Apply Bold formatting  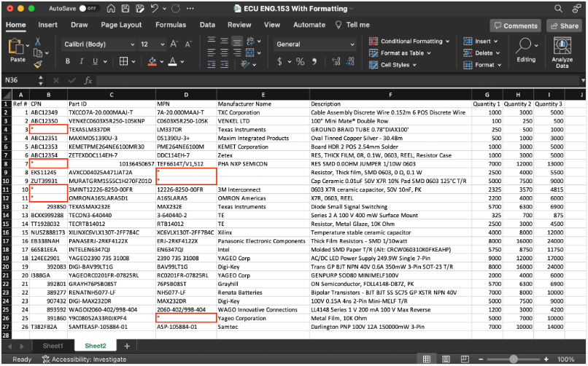[68, 61]
